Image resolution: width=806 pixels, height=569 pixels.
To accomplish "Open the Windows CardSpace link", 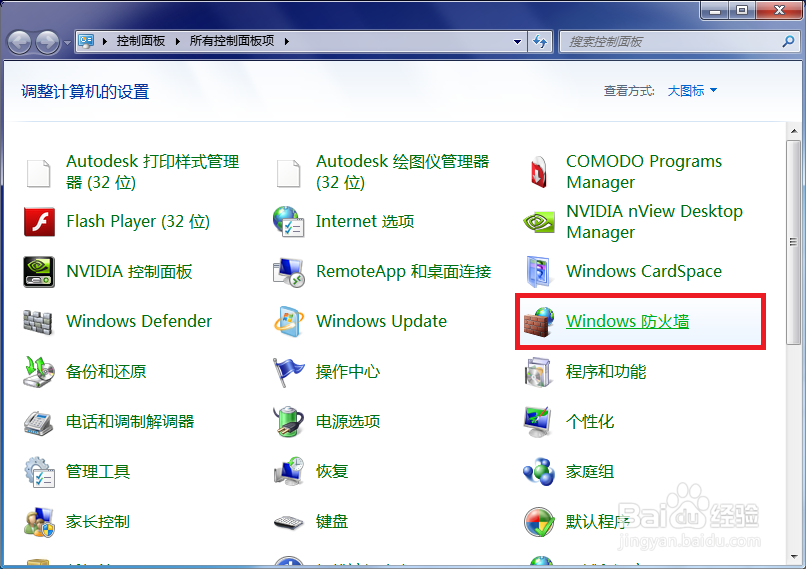I will pos(644,271).
